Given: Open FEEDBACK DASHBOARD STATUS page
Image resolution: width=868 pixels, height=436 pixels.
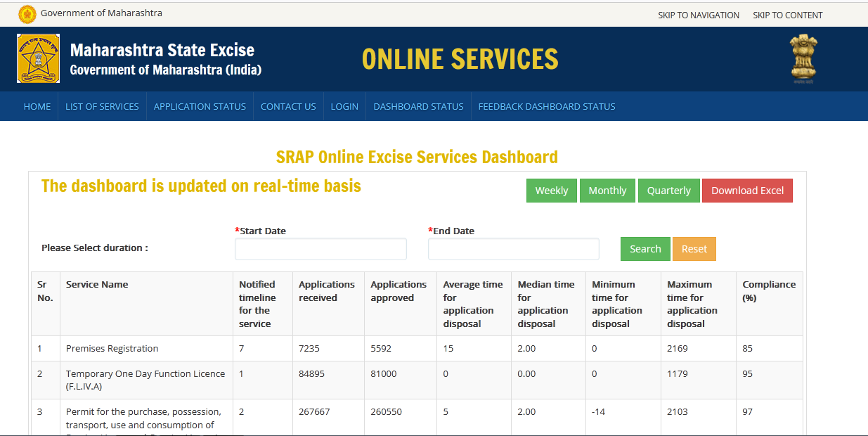Looking at the screenshot, I should click(546, 106).
